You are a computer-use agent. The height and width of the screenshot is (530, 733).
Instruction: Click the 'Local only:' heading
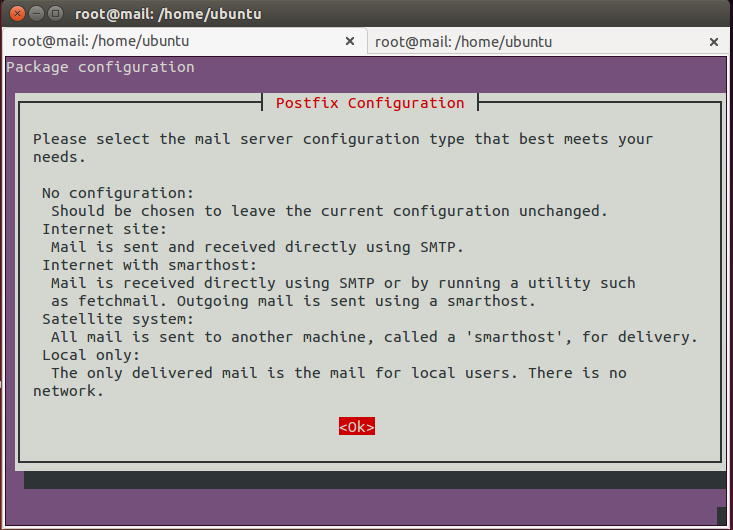pyautogui.click(x=91, y=355)
